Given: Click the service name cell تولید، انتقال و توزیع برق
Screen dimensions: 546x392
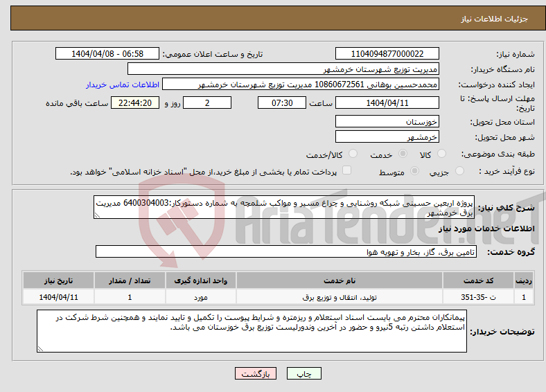Looking at the screenshot, I should [x=340, y=297].
